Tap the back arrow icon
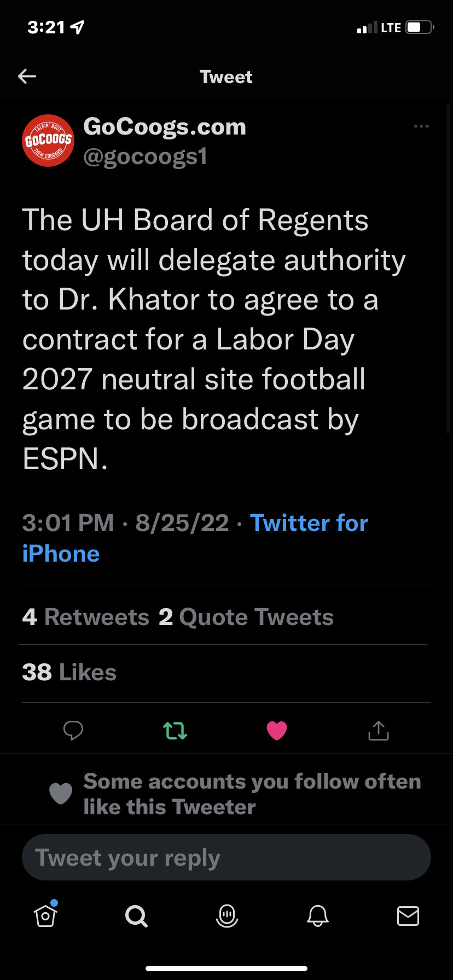The image size is (453, 980). [x=27, y=77]
